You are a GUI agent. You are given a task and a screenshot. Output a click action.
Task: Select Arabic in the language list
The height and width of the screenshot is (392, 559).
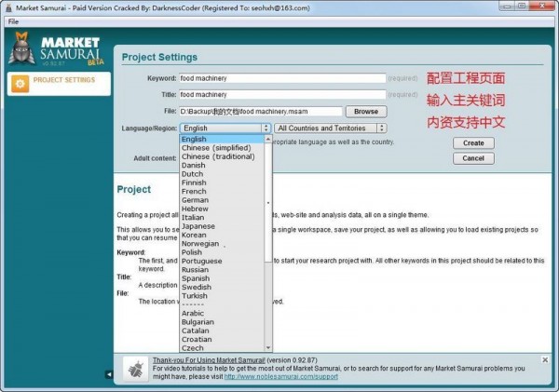(x=193, y=313)
